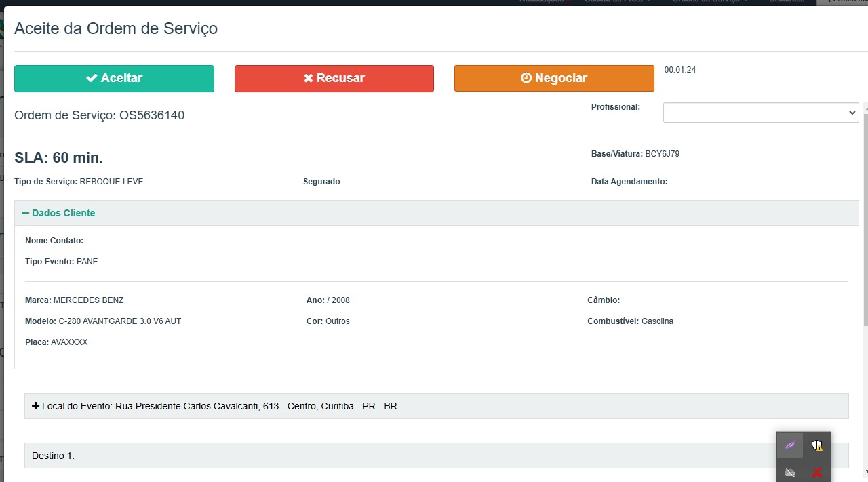Select the Aceite da Ordem de Serviço title
The image size is (868, 482).
[x=116, y=28]
